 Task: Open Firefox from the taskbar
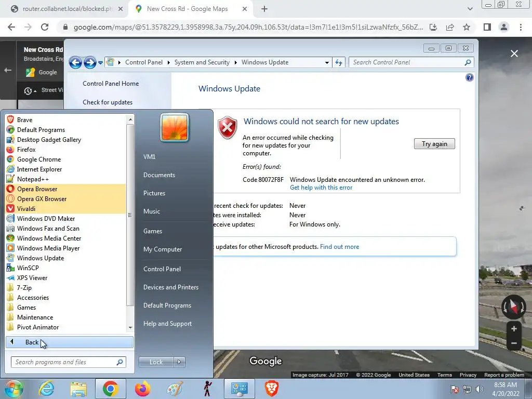point(142,389)
